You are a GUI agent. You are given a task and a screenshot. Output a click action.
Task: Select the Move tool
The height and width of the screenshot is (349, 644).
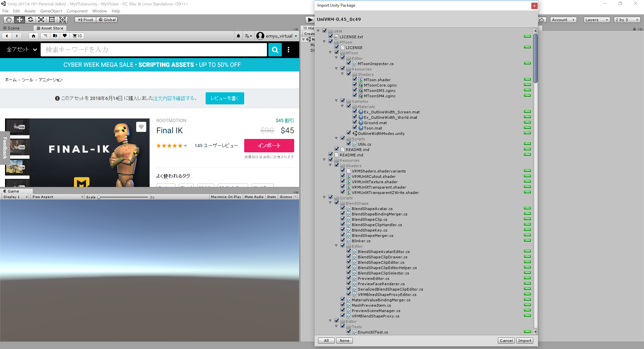click(19, 19)
